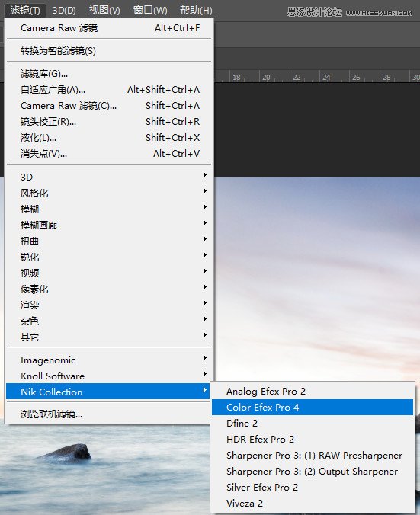Open Camera Raw 滤镜(C)... entry

coord(109,106)
